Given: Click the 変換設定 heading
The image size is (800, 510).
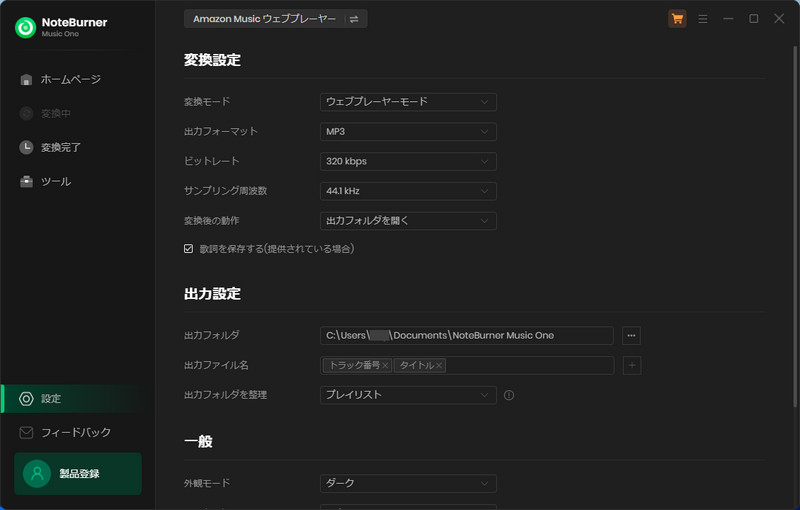Looking at the screenshot, I should pos(212,60).
